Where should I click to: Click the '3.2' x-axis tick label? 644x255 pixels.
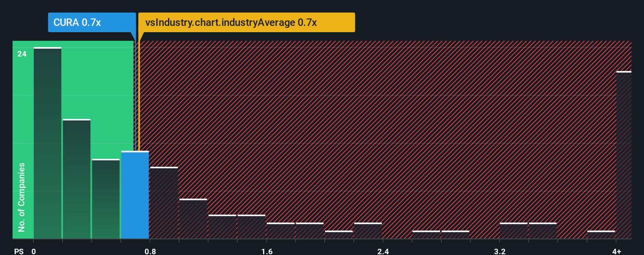click(x=500, y=251)
